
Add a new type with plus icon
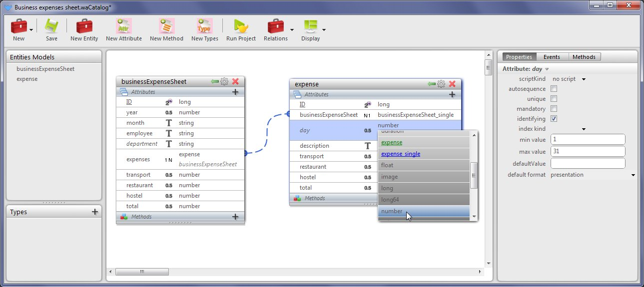[x=95, y=212]
